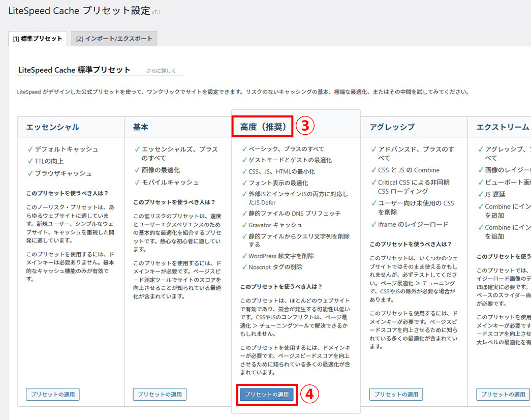
Task: Click the 静的ファイルからクエリ文字列を削除する item
Action: pos(299,241)
